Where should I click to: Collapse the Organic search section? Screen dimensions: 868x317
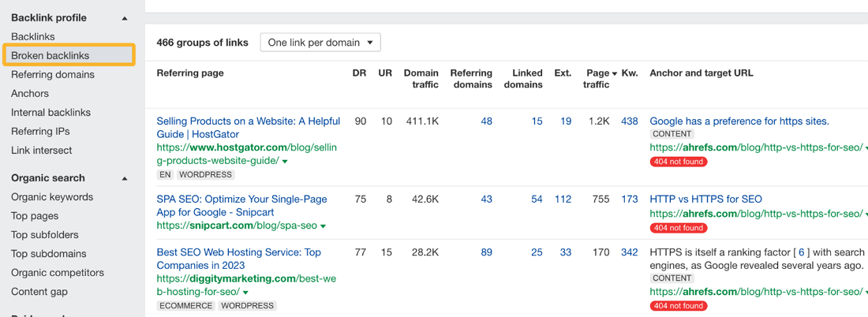tap(125, 179)
